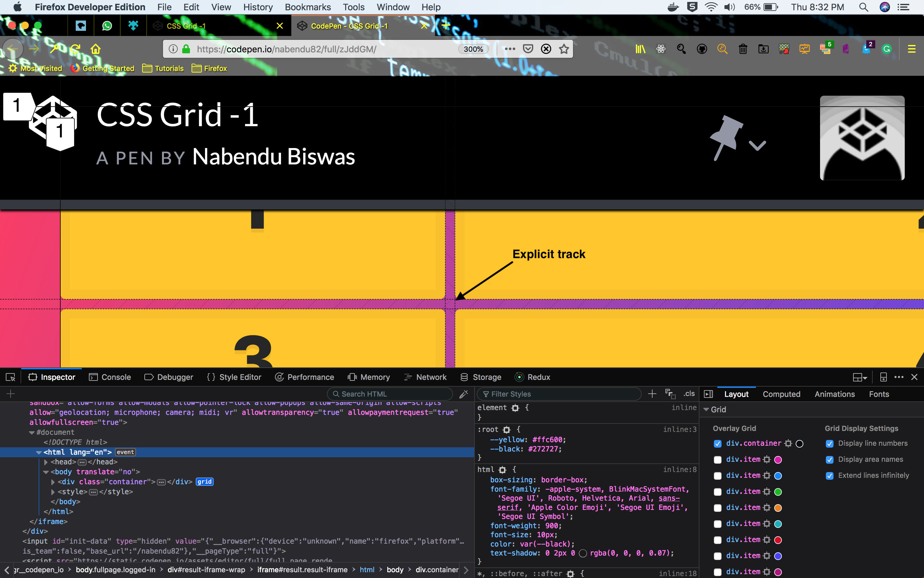Collapse the #document node
Viewport: 924px width, 578px height.
[32, 432]
